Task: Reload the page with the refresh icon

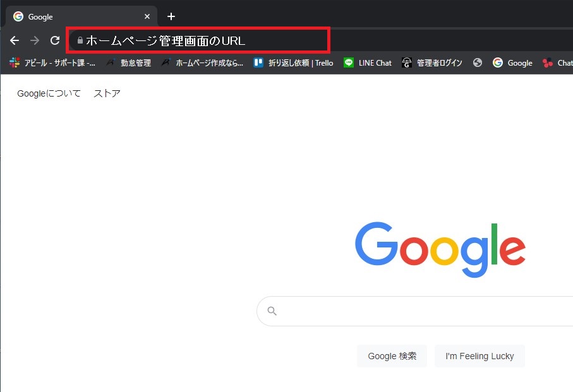Action: pyautogui.click(x=55, y=40)
